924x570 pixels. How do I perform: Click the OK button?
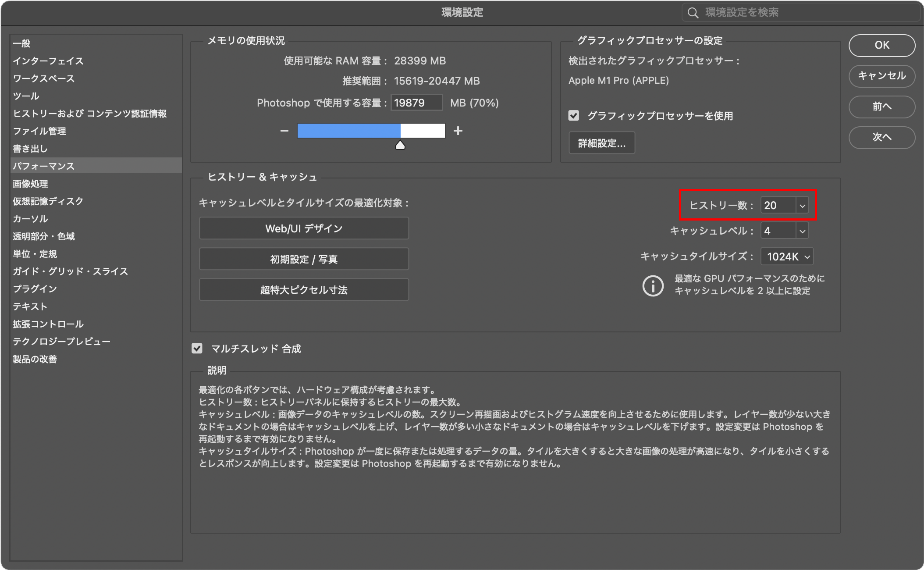(881, 45)
